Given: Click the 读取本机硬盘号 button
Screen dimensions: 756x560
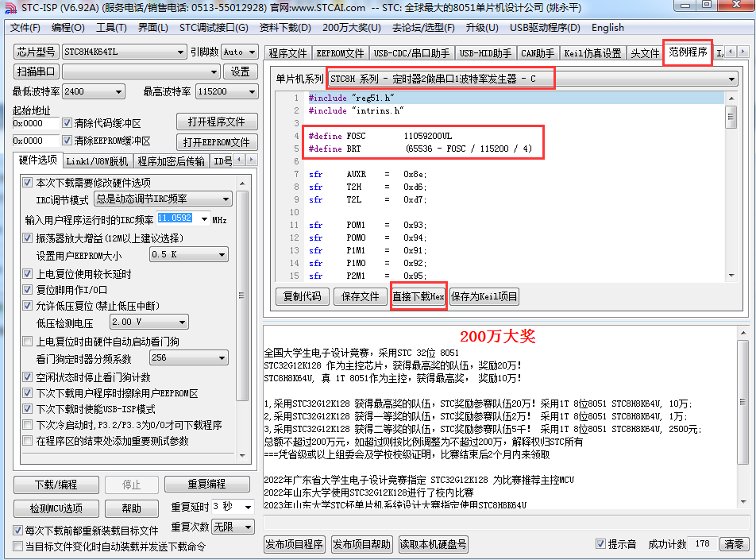Looking at the screenshot, I should click(434, 544).
